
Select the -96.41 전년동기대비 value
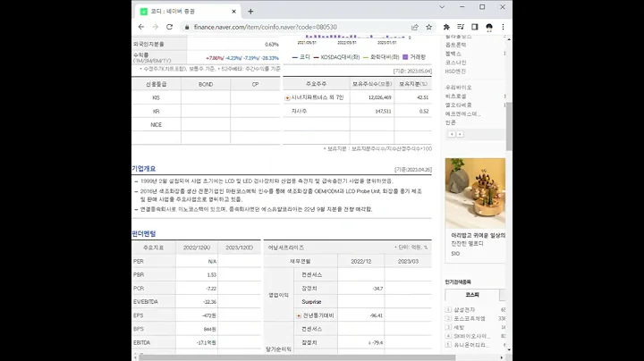click(x=377, y=315)
